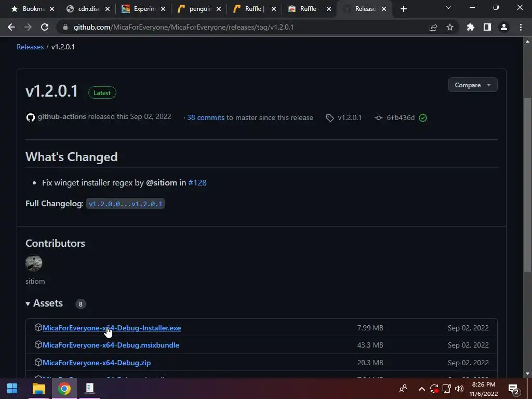
Task: Click package icon of Debug.zip row
Action: point(38,362)
